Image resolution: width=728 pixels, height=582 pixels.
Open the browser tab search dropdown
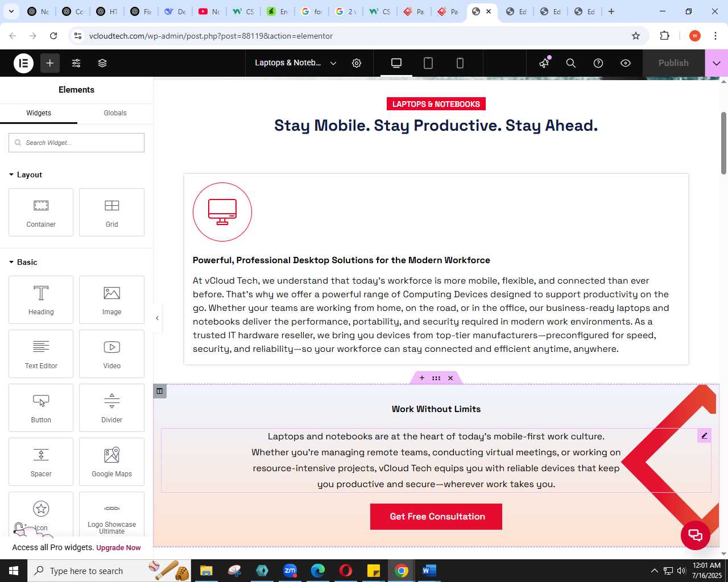11,11
